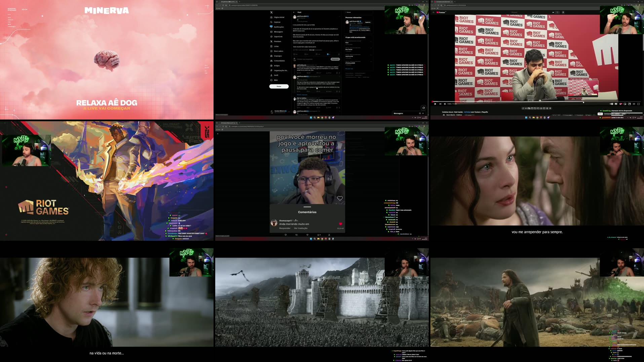Click thomazapril profile avatar
Screen dimensions: 644x362
[x=274, y=223]
